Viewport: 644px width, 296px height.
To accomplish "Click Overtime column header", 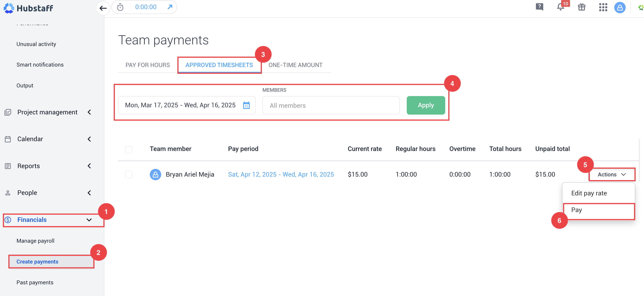I will click(462, 149).
